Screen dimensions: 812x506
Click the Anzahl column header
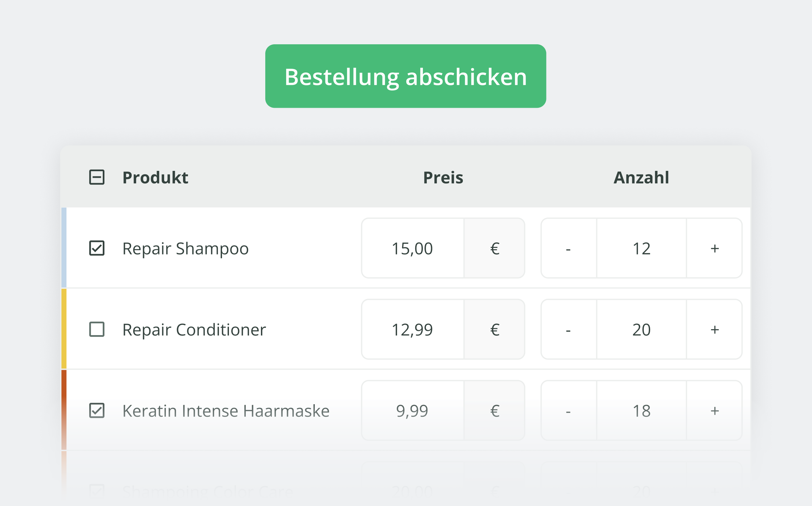pyautogui.click(x=641, y=177)
